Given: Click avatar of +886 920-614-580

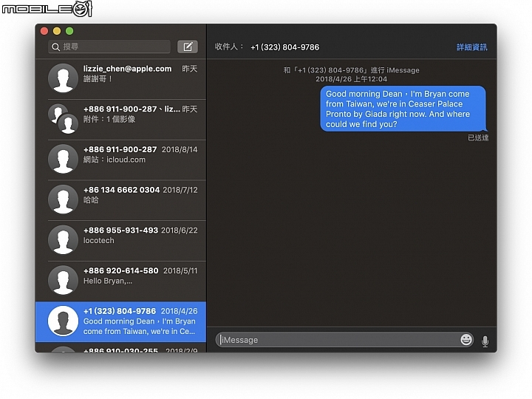Looking at the screenshot, I should pos(63,280).
